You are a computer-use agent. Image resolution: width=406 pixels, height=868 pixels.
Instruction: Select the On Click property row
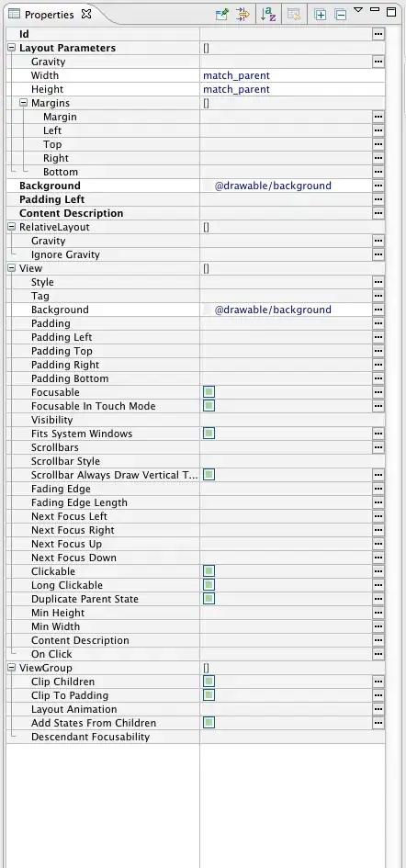click(x=195, y=654)
